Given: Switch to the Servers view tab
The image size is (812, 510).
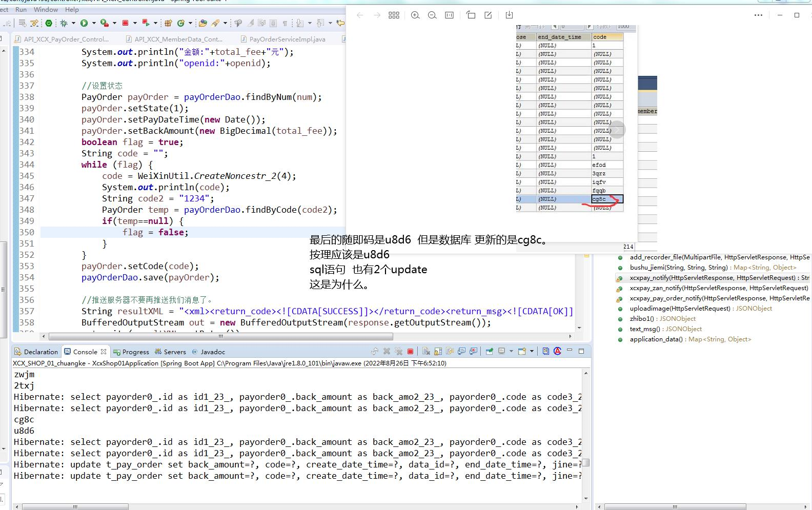Looking at the screenshot, I should [170, 352].
